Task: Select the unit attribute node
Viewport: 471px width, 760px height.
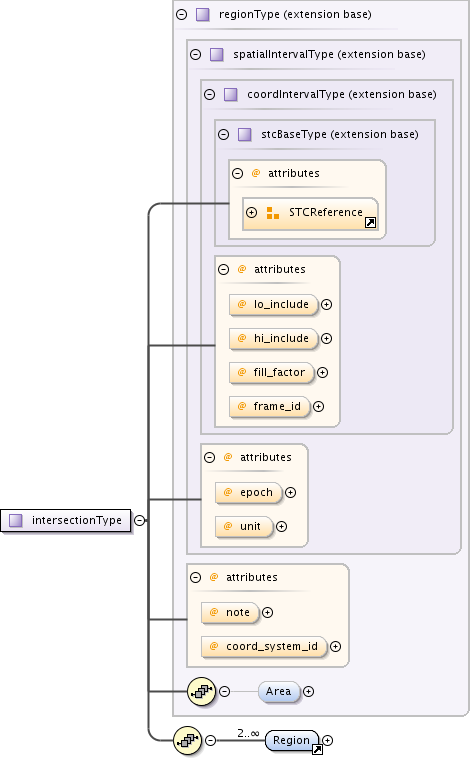Action: 245,527
